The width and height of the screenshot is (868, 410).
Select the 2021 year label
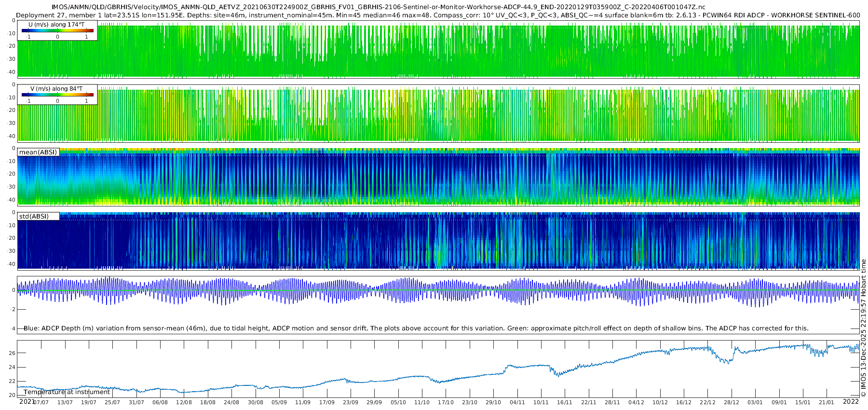pos(27,402)
